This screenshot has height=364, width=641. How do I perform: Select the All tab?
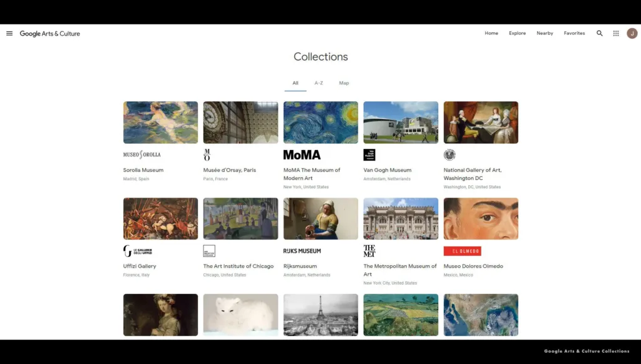pos(295,83)
